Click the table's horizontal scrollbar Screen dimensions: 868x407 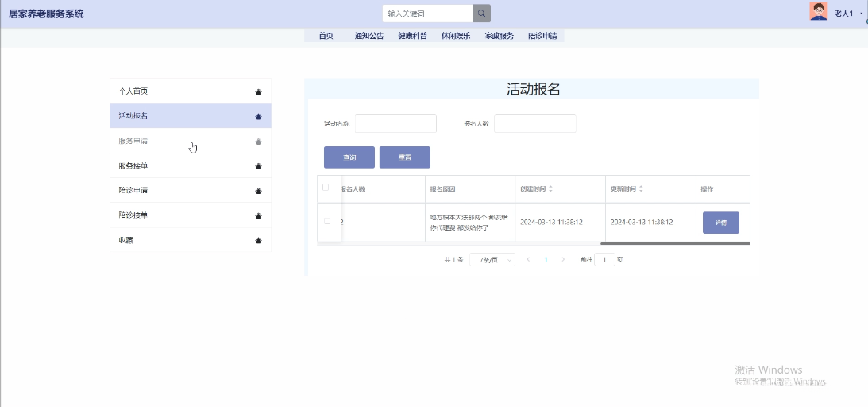[675, 243]
